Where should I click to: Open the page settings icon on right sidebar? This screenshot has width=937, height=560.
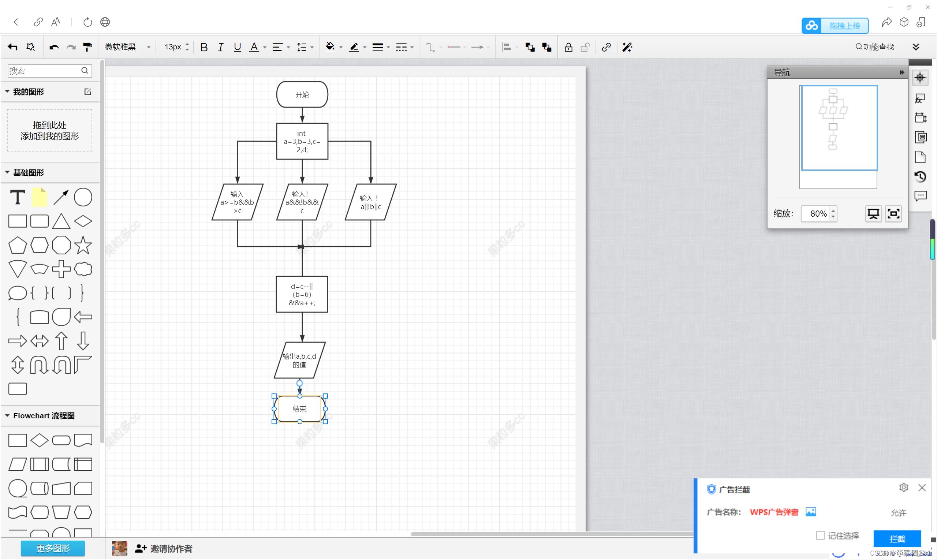(920, 157)
